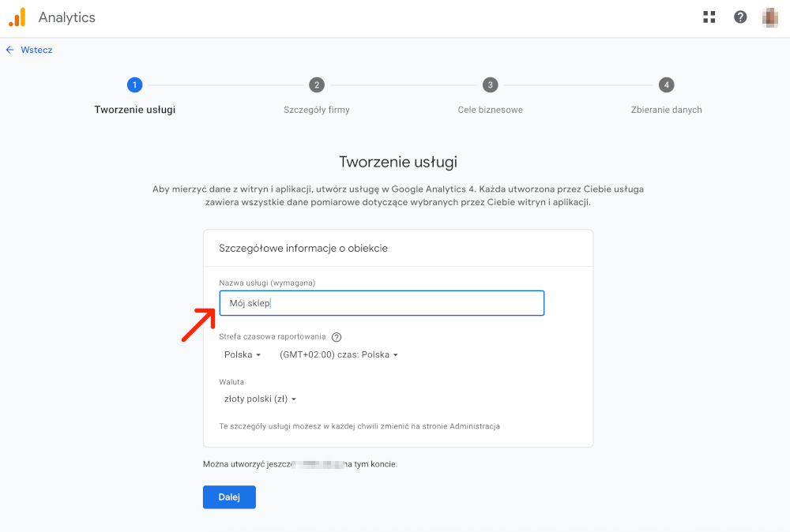Click the Dalej button

coord(229,496)
